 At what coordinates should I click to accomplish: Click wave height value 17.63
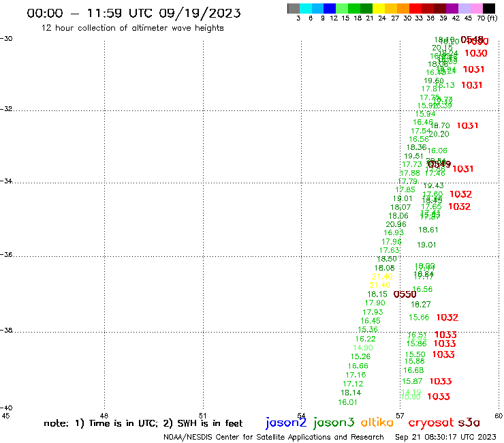point(390,250)
